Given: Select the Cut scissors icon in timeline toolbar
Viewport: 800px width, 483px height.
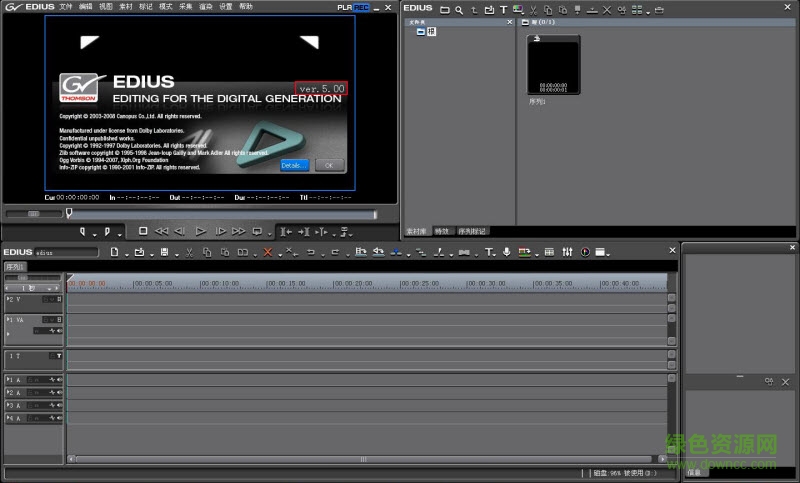Looking at the screenshot, I should 188,252.
